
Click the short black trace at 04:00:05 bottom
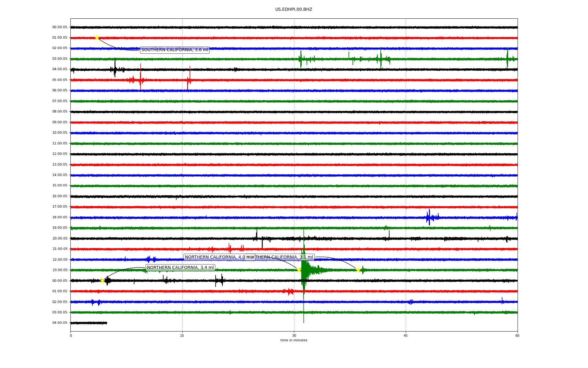point(89,323)
